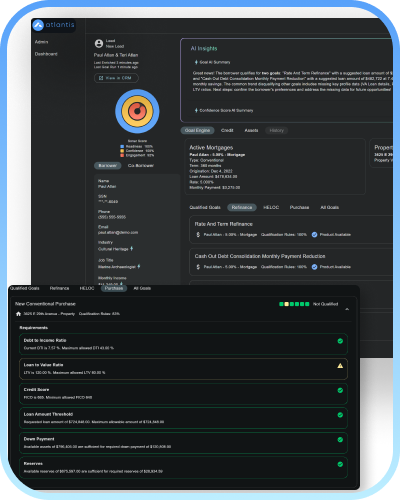
Task: Click the 'Paul Allen & Teri Allen' name
Action: (116, 55)
